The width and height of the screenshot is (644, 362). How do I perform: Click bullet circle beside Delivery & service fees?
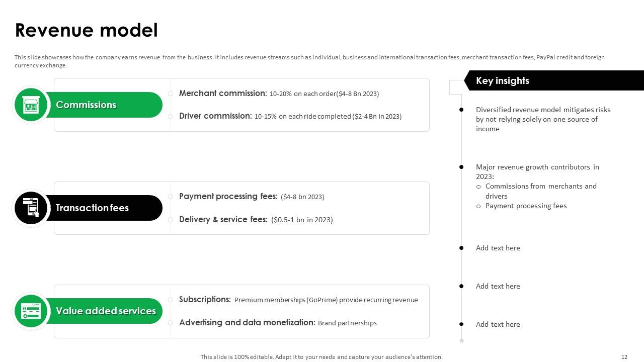tap(171, 220)
